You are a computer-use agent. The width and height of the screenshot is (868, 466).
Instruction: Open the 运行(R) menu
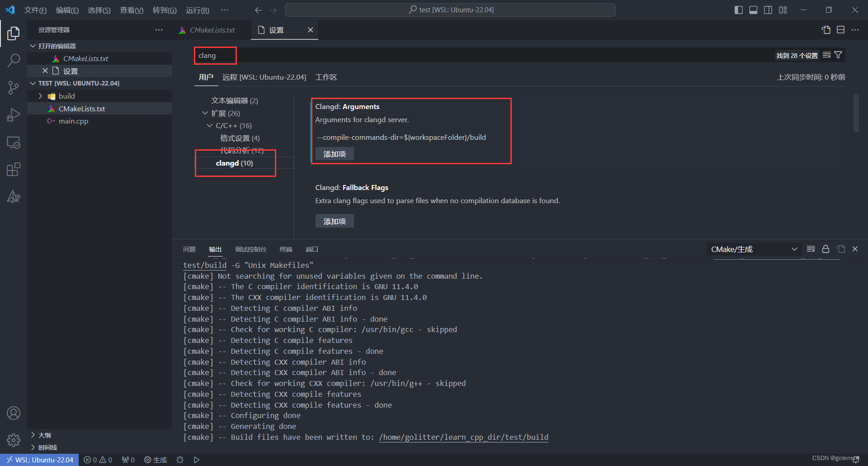pos(198,10)
